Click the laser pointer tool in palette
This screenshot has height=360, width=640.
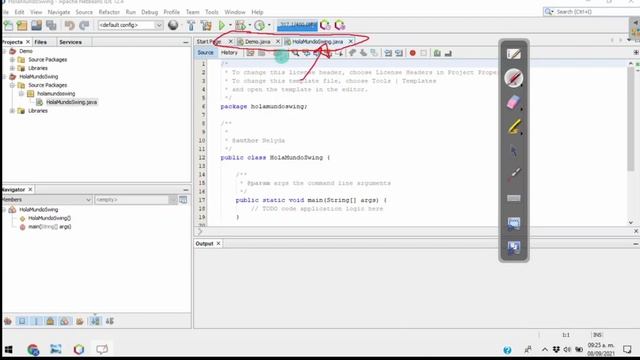514,174
